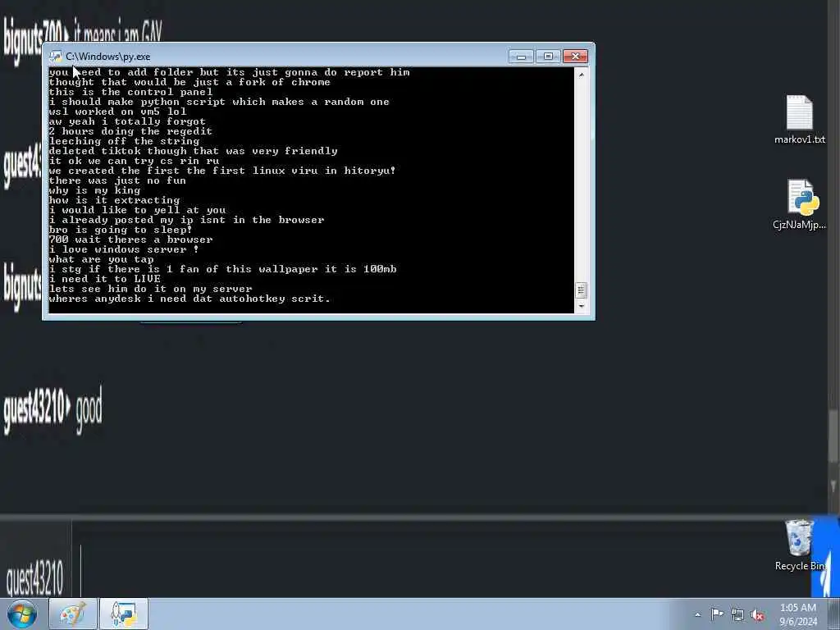Viewport: 840px width, 630px height.
Task: Click line 'wsl worked on vm5 lol'
Action: coord(118,112)
